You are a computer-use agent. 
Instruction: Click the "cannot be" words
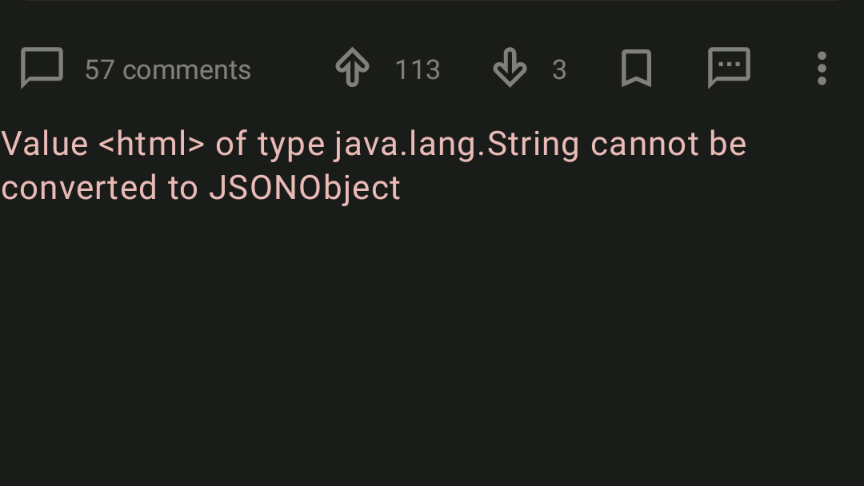pyautogui.click(x=668, y=144)
